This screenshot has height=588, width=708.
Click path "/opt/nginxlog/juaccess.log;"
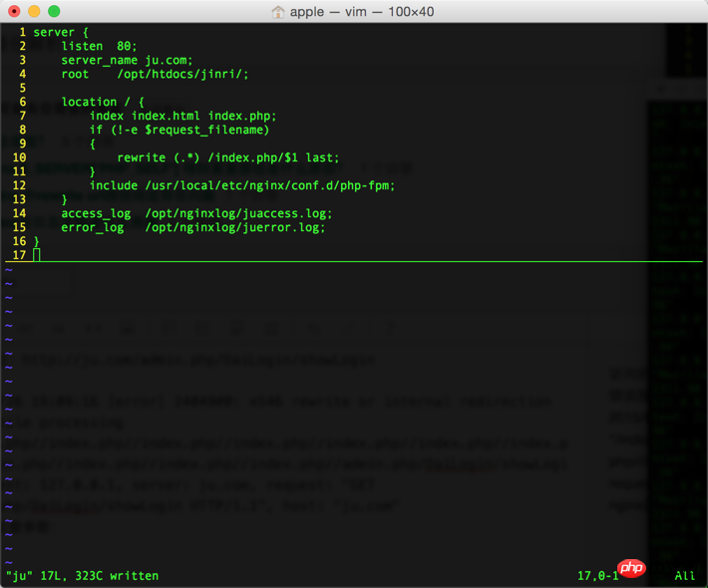pos(238,214)
